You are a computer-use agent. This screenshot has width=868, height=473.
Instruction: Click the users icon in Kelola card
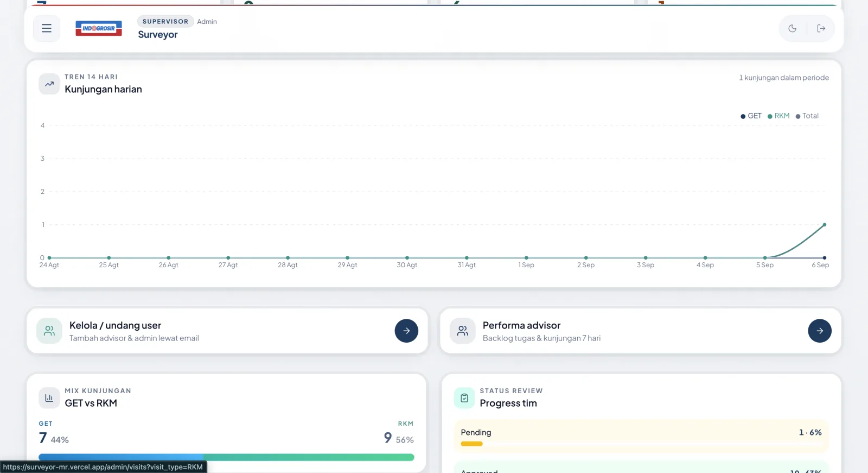(x=49, y=331)
